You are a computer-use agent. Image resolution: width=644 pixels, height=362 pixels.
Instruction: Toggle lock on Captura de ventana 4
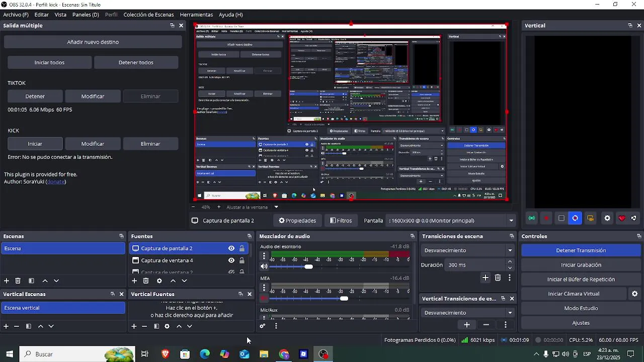(242, 260)
